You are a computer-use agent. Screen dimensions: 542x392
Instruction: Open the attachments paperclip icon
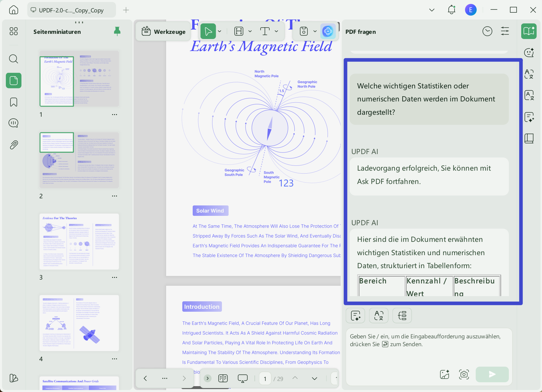click(x=14, y=145)
